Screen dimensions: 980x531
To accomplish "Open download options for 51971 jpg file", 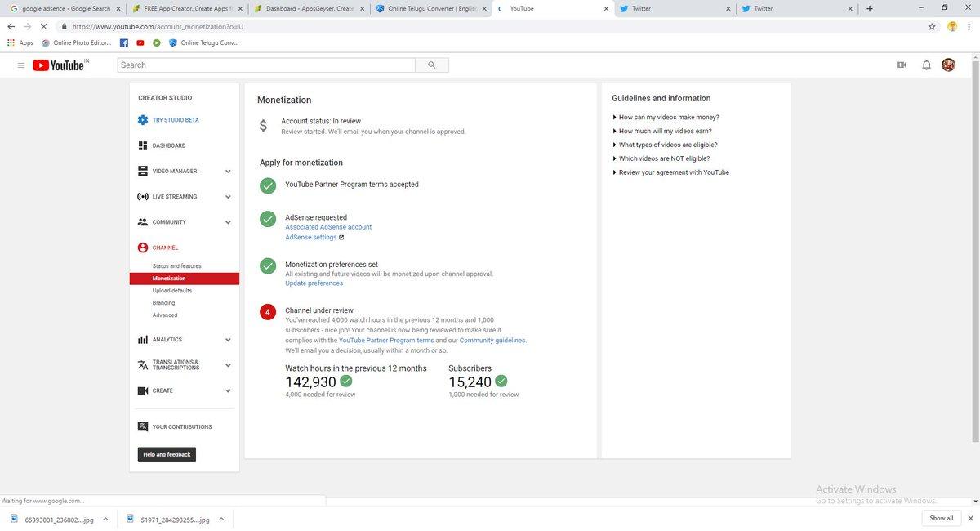I will pos(222,518).
